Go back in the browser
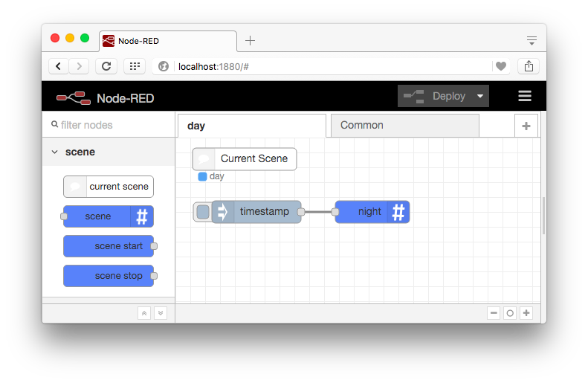 59,66
